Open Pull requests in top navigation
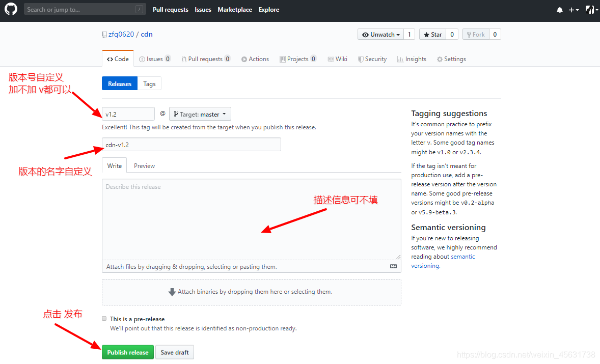This screenshot has height=364, width=600. [170, 10]
